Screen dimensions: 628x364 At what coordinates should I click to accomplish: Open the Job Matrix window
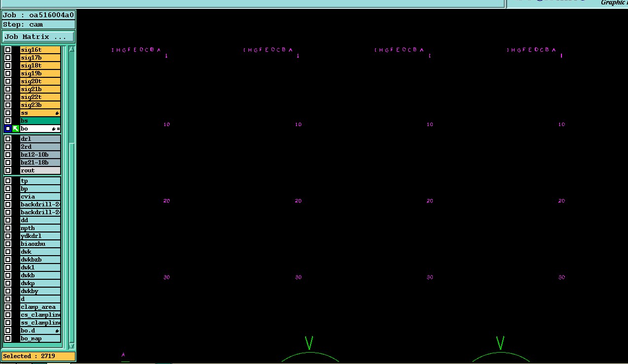38,37
